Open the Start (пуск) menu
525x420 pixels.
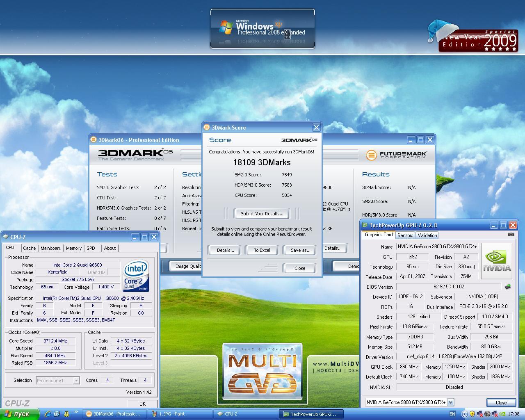point(19,414)
